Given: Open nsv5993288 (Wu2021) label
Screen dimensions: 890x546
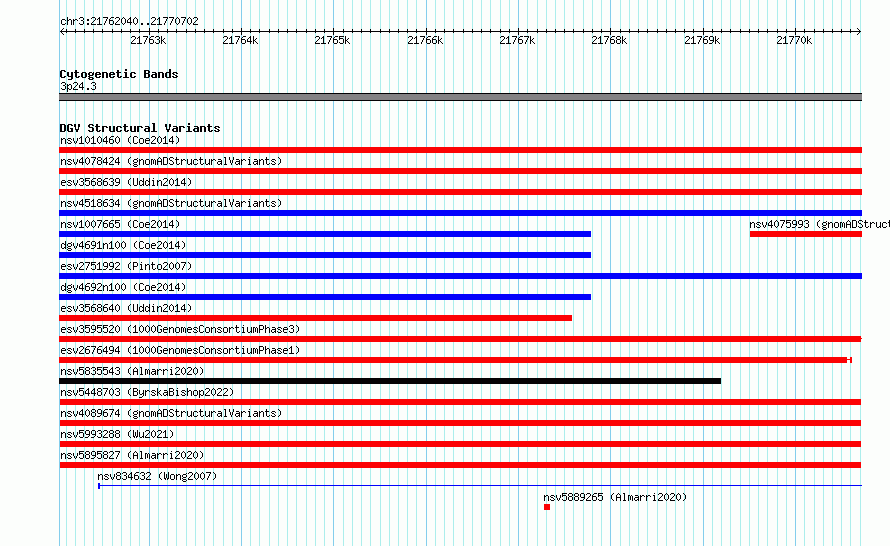Looking at the screenshot, I should point(117,434).
